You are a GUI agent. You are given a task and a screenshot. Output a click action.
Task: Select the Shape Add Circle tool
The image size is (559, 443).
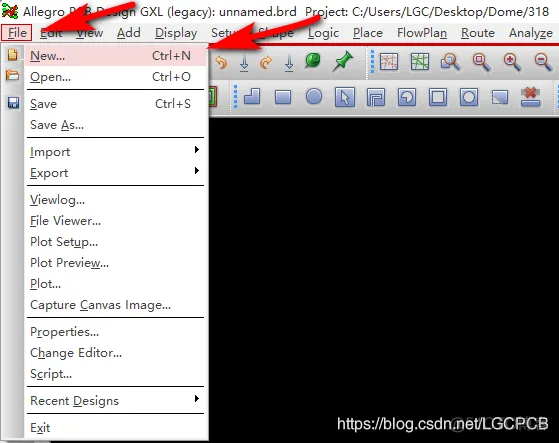tap(314, 97)
